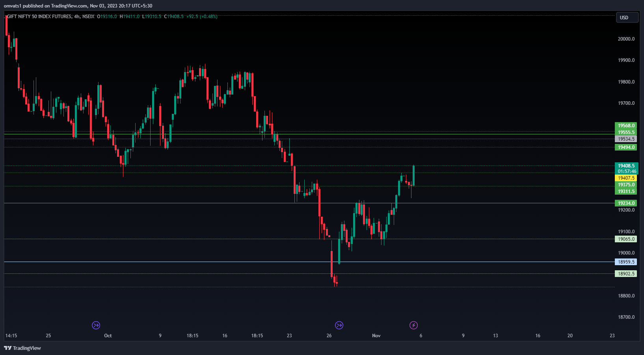
Task: Select the 19311.5 price label
Action: click(x=626, y=191)
